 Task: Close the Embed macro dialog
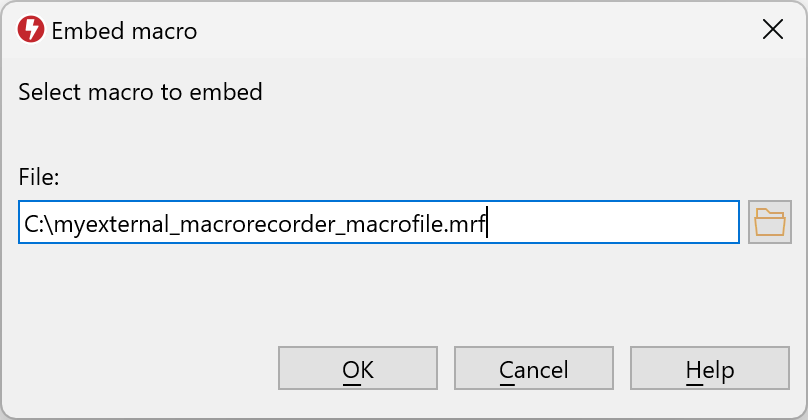coord(772,30)
